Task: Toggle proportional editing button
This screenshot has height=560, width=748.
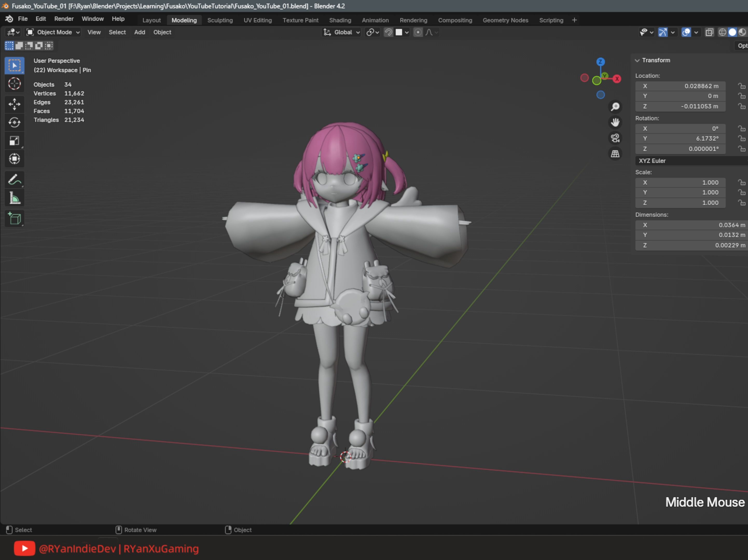Action: 418,32
